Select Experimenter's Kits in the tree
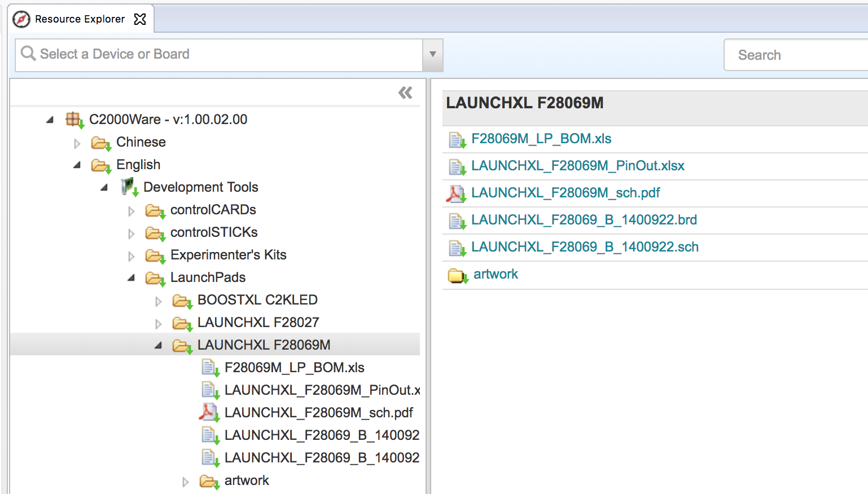Viewport: 868px width, 494px height. [229, 255]
